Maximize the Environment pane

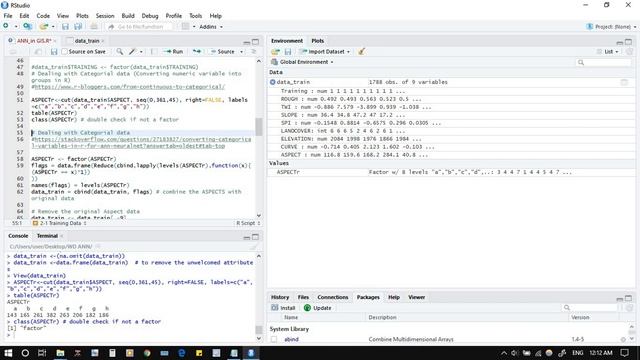(x=629, y=42)
